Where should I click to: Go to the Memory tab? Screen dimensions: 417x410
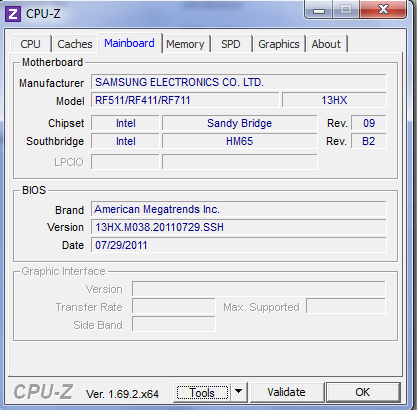point(185,44)
